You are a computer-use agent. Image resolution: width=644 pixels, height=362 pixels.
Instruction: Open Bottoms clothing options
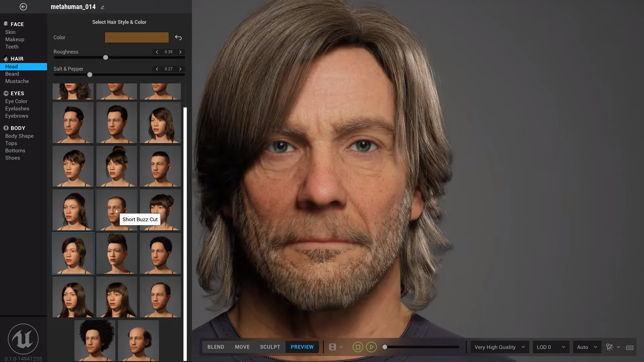(15, 151)
